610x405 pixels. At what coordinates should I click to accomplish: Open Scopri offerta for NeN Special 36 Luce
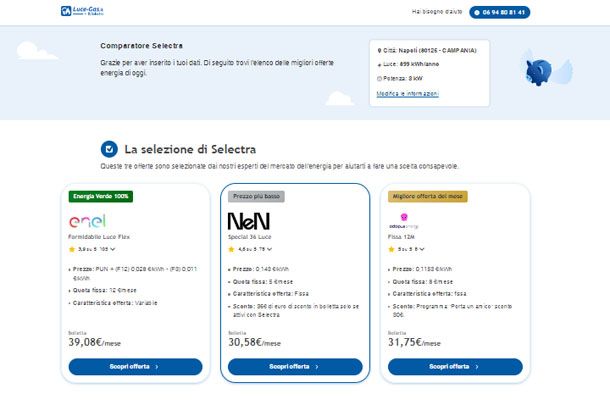point(295,367)
